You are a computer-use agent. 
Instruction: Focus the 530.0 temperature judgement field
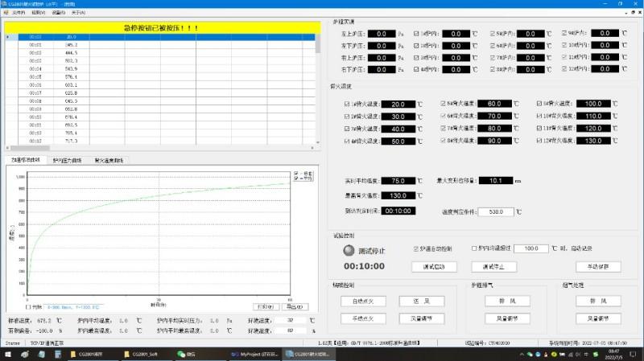496,211
